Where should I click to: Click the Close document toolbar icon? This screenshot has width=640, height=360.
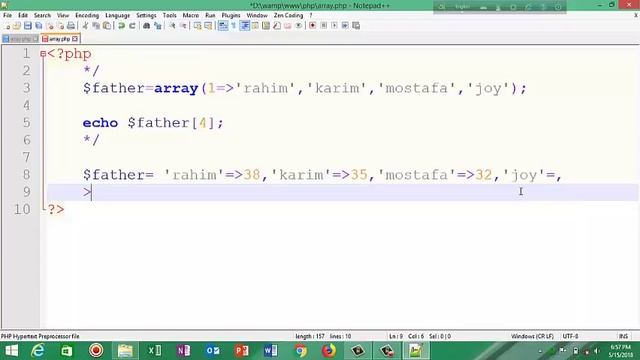(50, 26)
